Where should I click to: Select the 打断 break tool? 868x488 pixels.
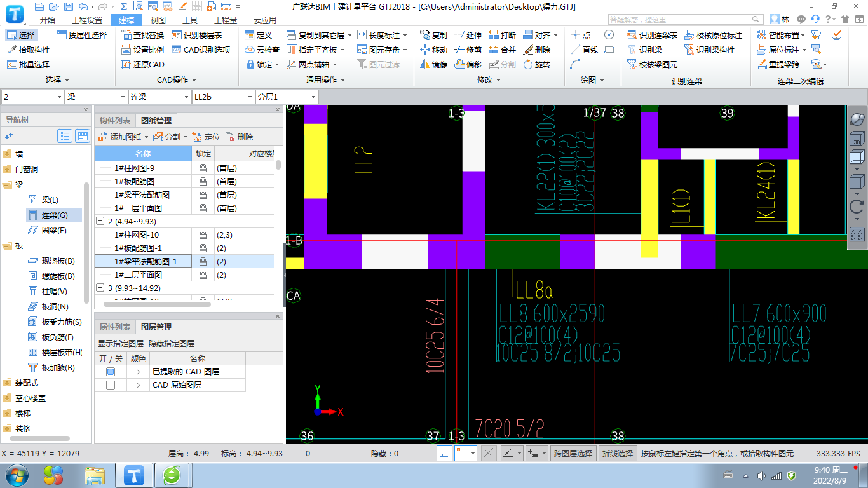[503, 35]
